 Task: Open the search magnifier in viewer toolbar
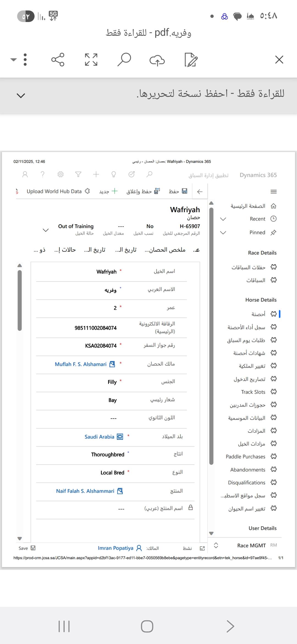[124, 59]
